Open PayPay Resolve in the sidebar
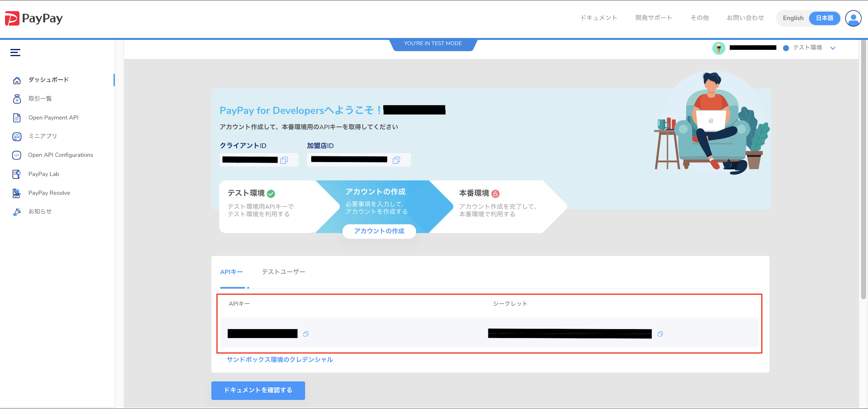 click(x=49, y=193)
